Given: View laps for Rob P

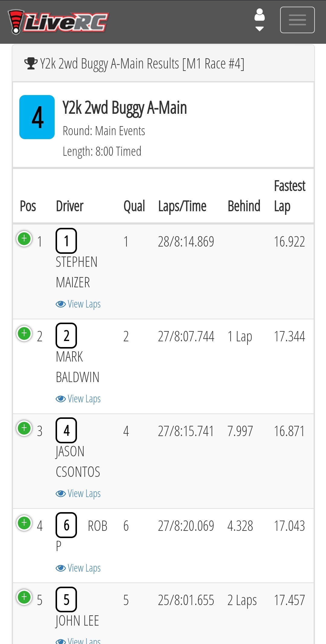Looking at the screenshot, I should 78,568.
